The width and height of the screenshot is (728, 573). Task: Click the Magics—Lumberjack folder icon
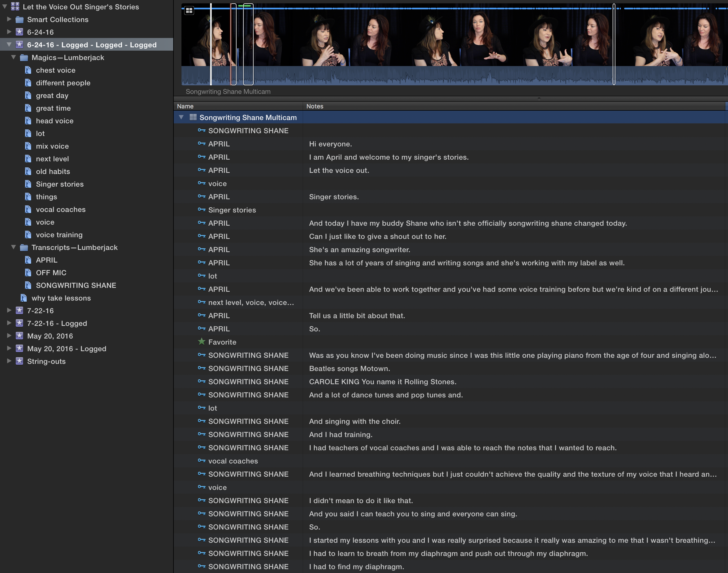point(24,58)
